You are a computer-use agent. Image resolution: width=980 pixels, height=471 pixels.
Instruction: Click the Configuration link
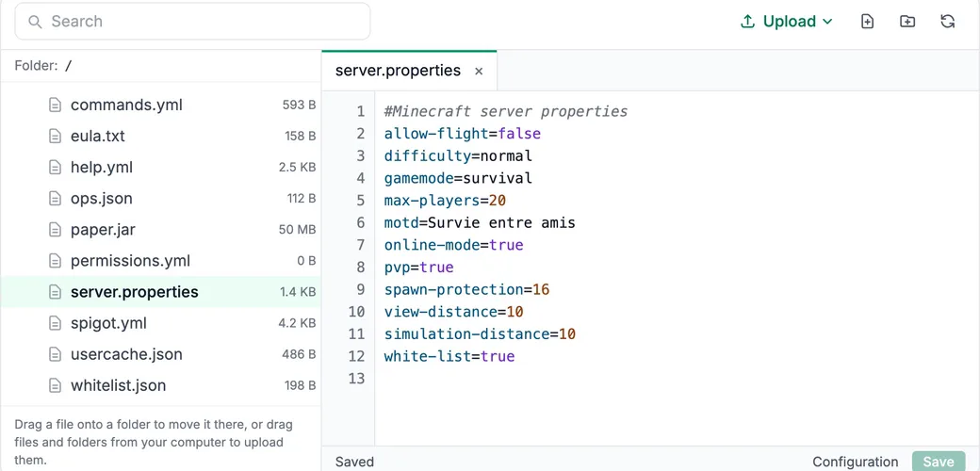[x=855, y=462]
